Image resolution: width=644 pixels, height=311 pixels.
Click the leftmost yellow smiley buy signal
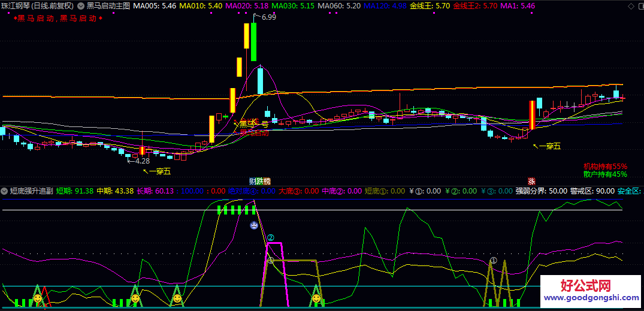point(37,297)
